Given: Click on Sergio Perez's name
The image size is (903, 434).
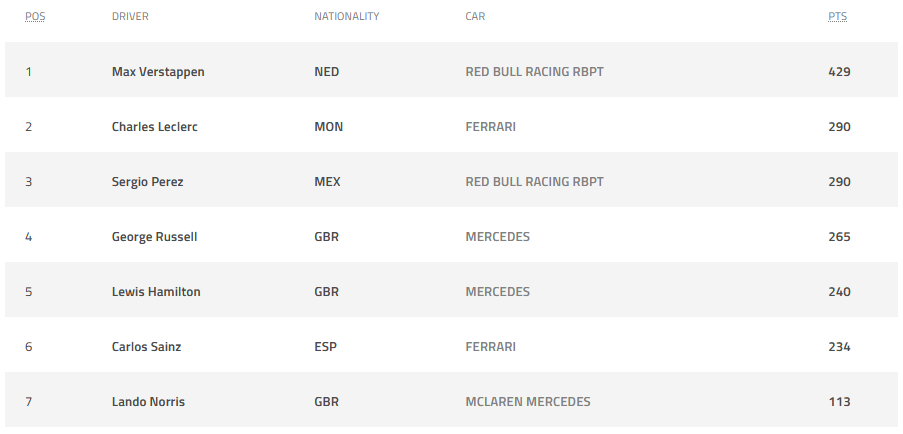Looking at the screenshot, I should 147,182.
